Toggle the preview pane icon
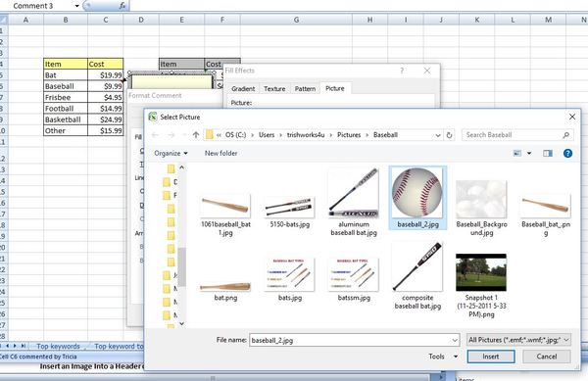 tap(548, 153)
